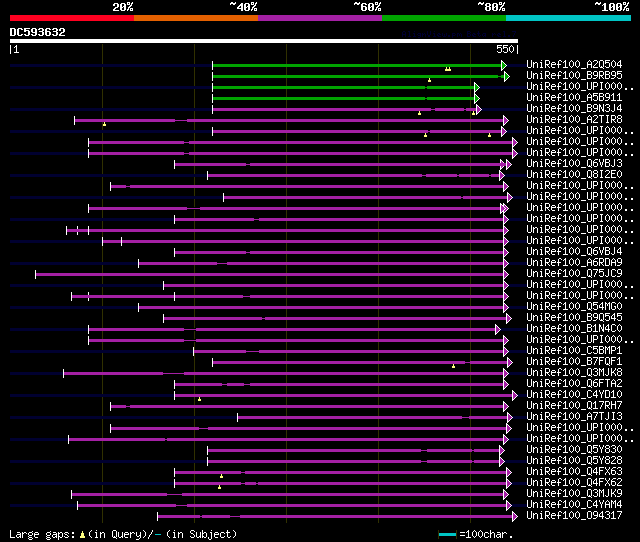The width and height of the screenshot is (640, 542).
Task: Click the arrowhead ending the Q8I2E0 alignment
Action: (x=502, y=175)
